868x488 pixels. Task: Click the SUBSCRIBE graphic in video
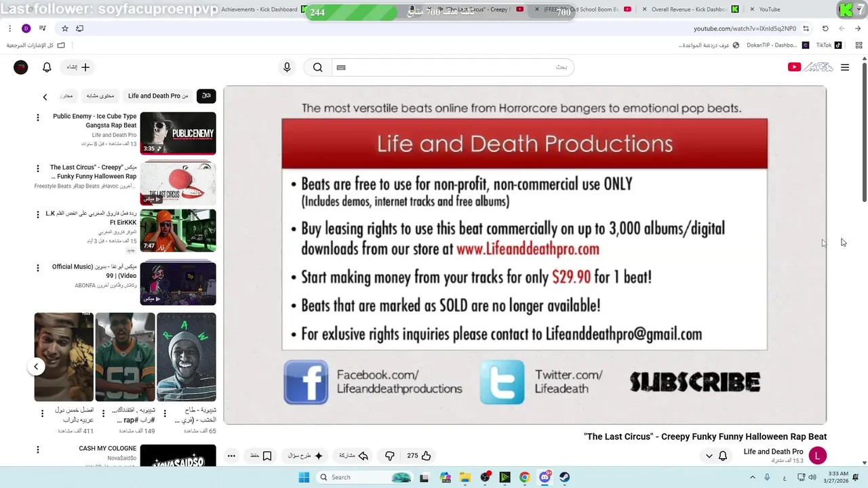tap(695, 382)
